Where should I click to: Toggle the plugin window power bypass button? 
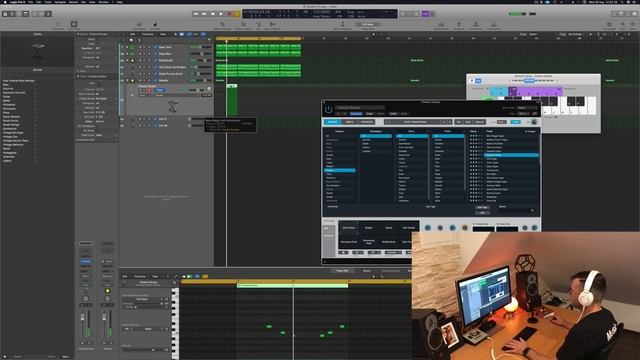(329, 109)
